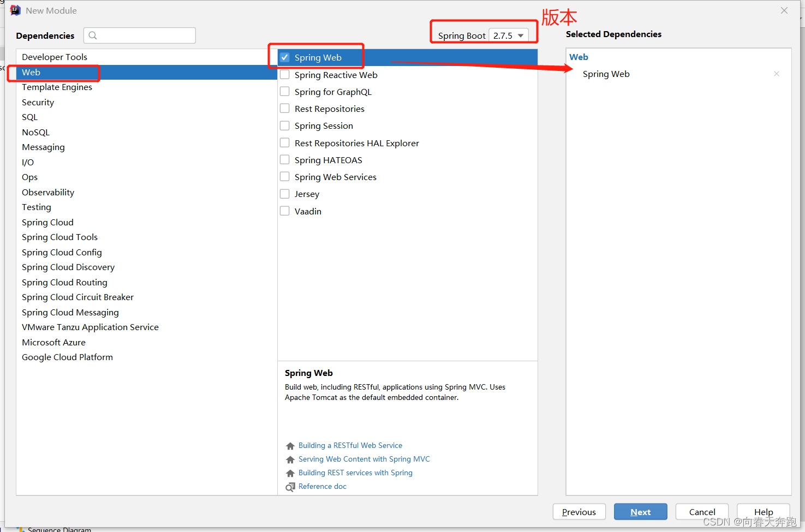Click home icon beside Serving Web Content
This screenshot has height=532, width=805.
[290, 459]
